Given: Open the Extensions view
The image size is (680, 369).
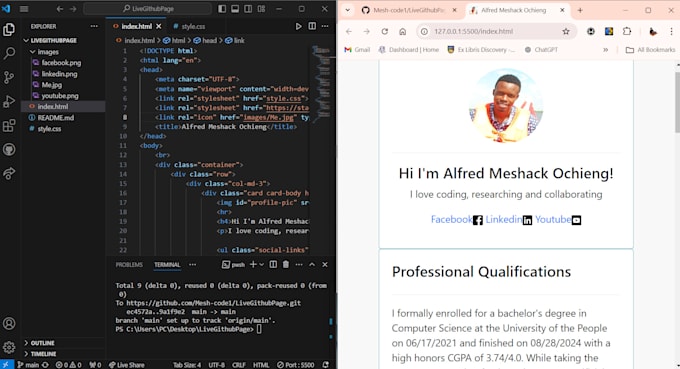Looking at the screenshot, I should (9, 126).
